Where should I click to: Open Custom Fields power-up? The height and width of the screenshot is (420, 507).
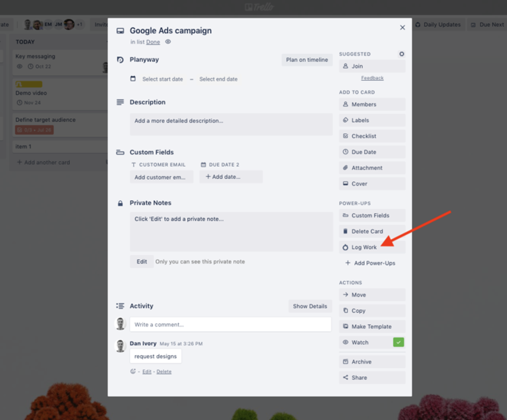pyautogui.click(x=372, y=216)
